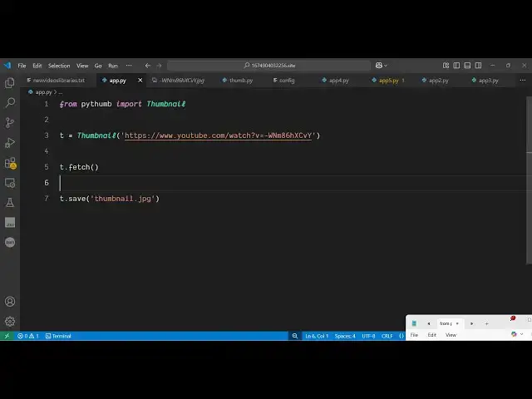This screenshot has width=532, height=399.
Task: Open File menu in Notepad window
Action: click(414, 334)
